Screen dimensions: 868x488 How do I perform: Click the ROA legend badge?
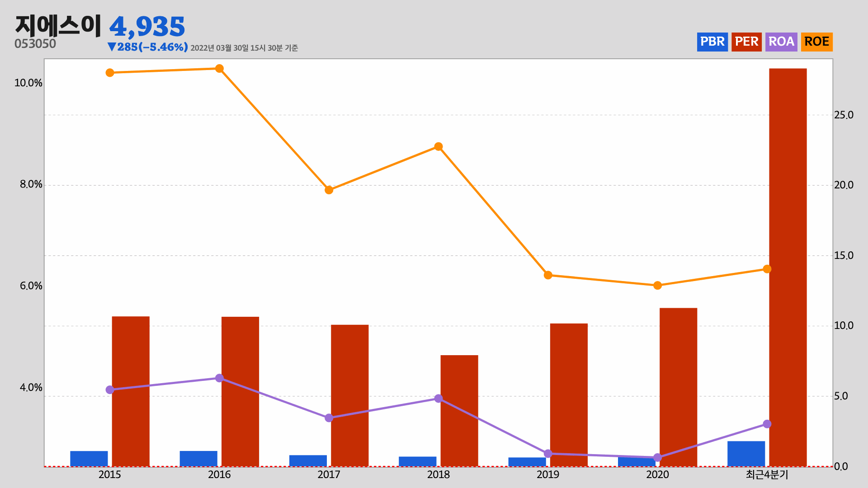tap(781, 42)
